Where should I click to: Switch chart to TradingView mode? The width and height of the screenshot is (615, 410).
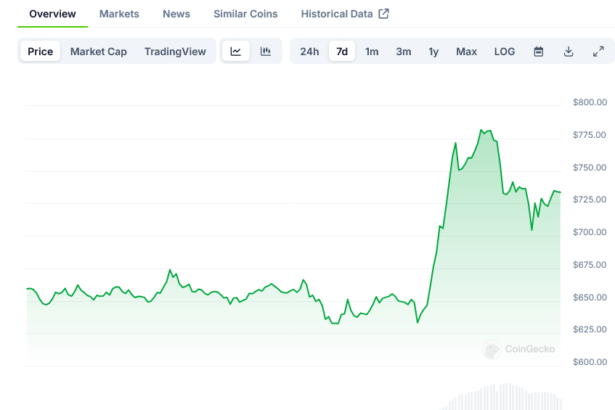tap(176, 51)
